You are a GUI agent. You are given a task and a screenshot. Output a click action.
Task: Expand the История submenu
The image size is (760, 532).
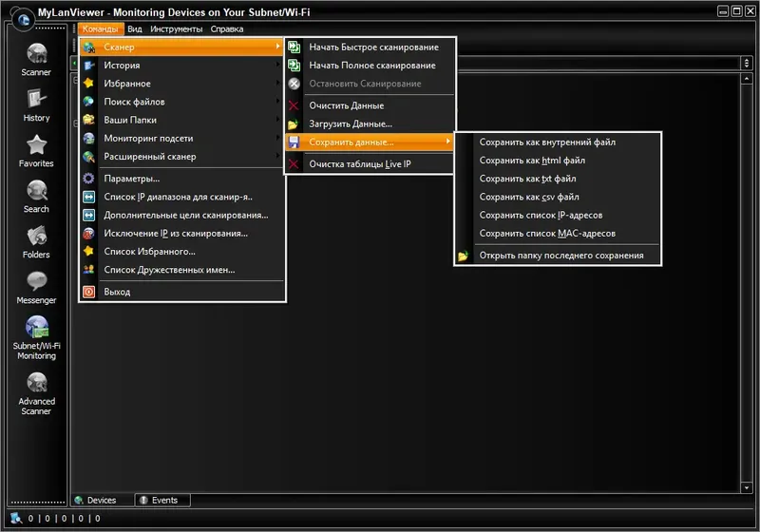pos(181,65)
